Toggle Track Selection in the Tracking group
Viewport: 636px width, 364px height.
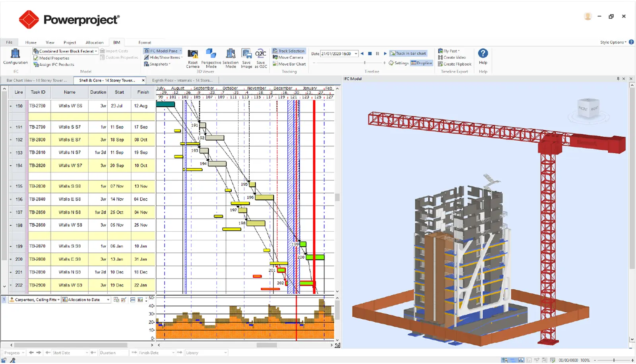[x=289, y=50]
